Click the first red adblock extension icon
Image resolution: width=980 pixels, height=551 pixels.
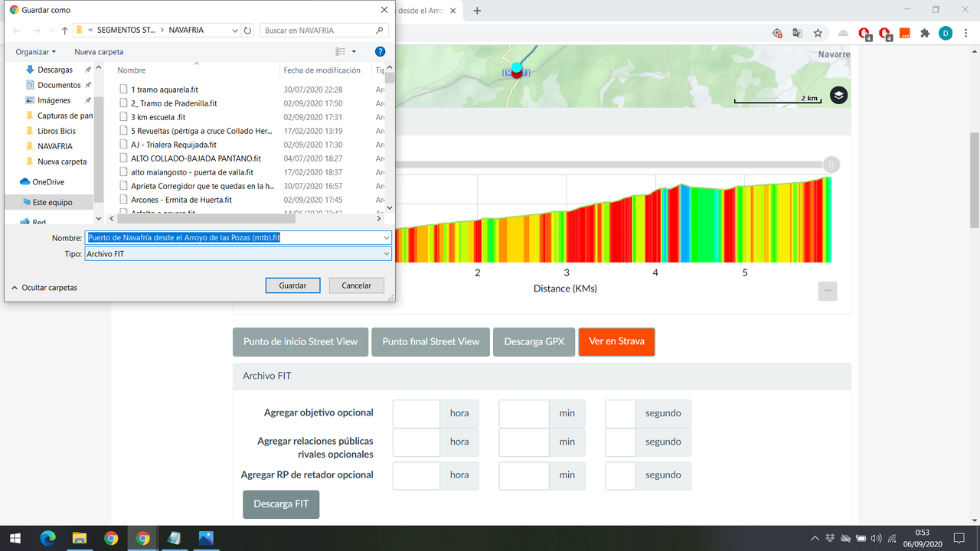pyautogui.click(x=864, y=34)
